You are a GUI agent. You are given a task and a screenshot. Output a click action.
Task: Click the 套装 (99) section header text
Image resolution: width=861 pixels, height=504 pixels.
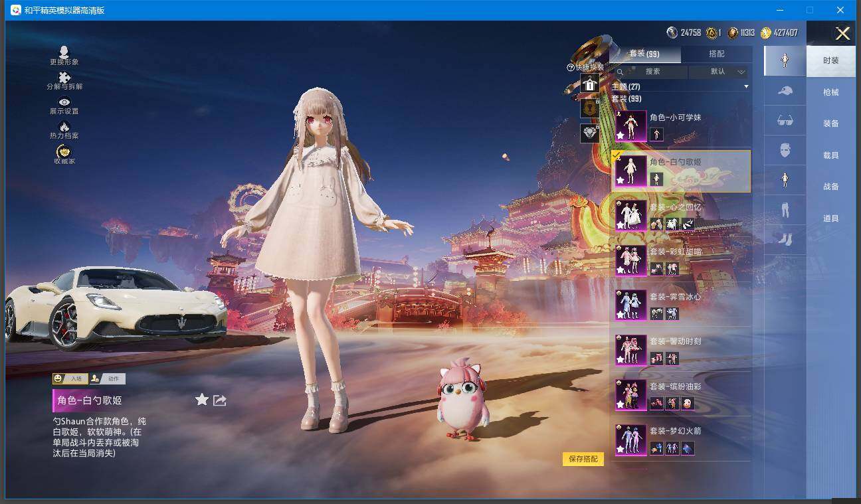[626, 99]
